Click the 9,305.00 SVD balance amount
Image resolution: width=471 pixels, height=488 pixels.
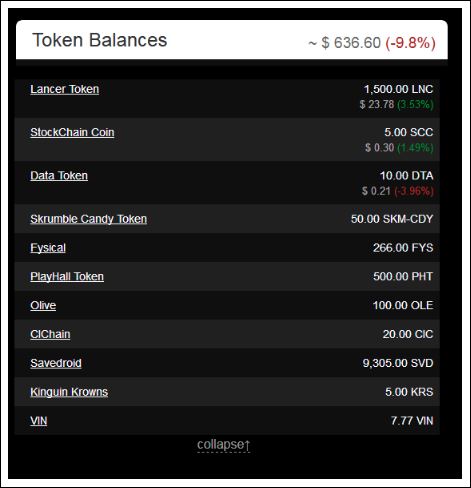click(x=398, y=363)
